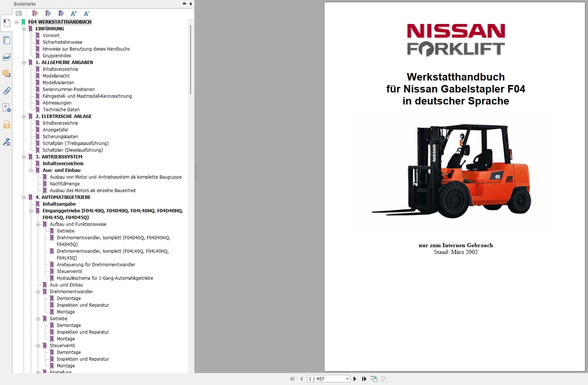Increase bookmark font size with A+
The height and width of the screenshot is (385, 588).
tap(74, 13)
